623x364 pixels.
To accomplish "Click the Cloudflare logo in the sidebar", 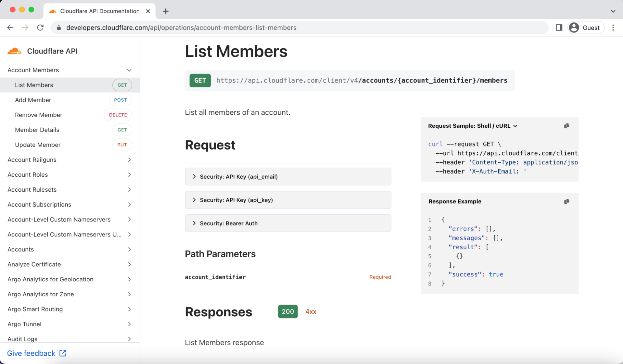I will tap(14, 51).
